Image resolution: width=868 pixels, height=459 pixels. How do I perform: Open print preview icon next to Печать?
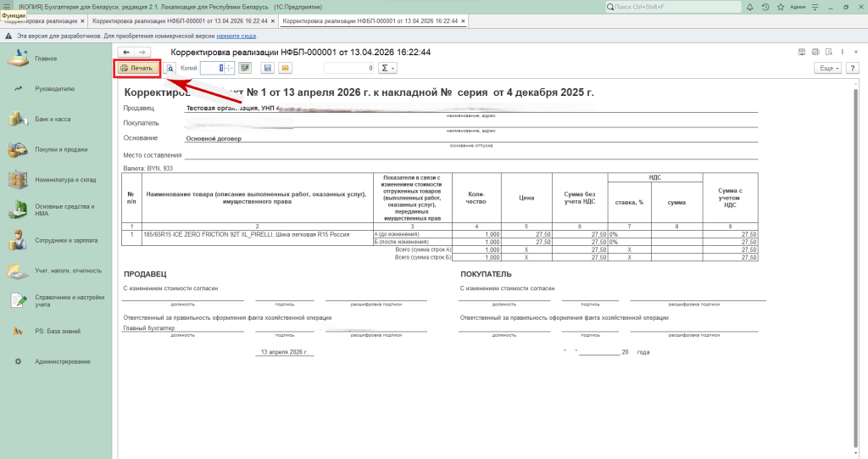[x=170, y=68]
